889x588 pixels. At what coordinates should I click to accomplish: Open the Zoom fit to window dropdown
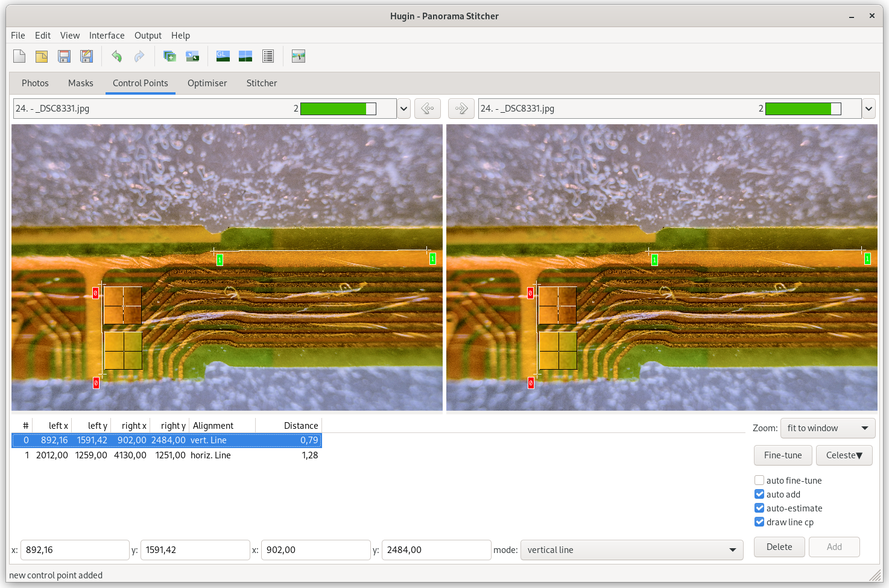[827, 428]
